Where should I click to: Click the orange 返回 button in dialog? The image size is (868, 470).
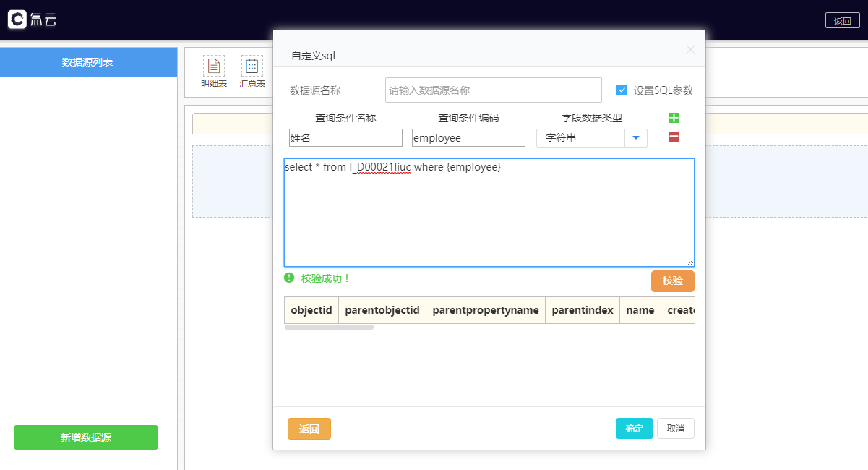tap(309, 429)
